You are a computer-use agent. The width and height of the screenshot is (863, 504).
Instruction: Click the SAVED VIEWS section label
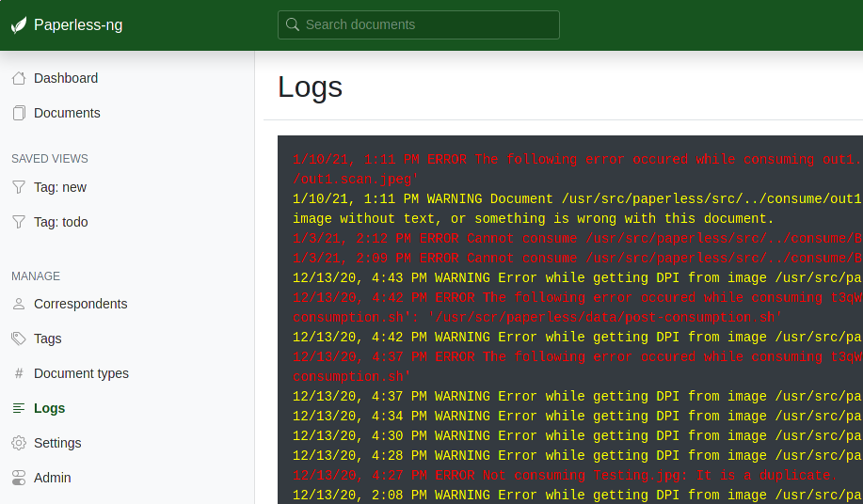tap(50, 159)
